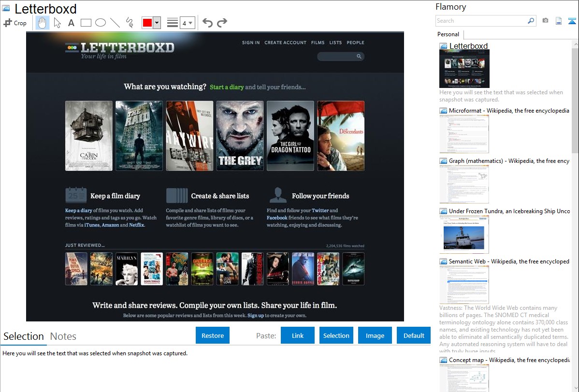Switch to the Personal tab
The width and height of the screenshot is (579, 392).
pyautogui.click(x=449, y=34)
